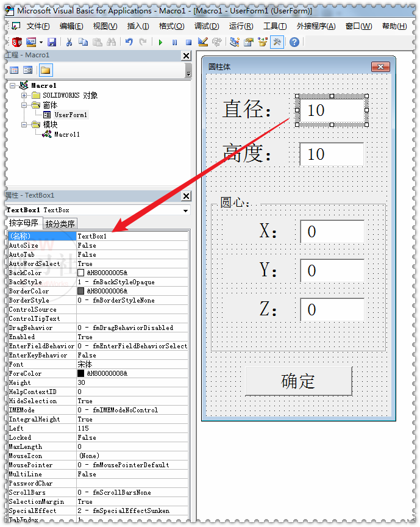The image size is (420, 527).
Task: Click the 确定 button on form
Action: tap(299, 381)
